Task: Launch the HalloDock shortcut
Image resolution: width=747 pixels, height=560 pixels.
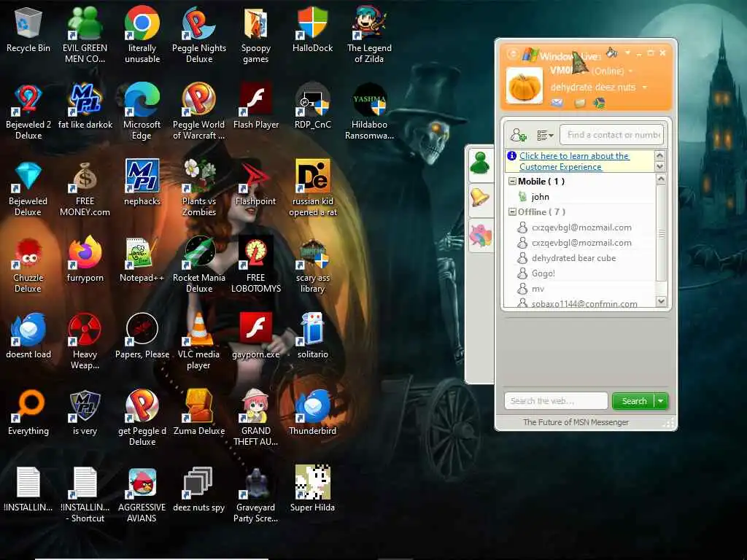Action: click(312, 30)
